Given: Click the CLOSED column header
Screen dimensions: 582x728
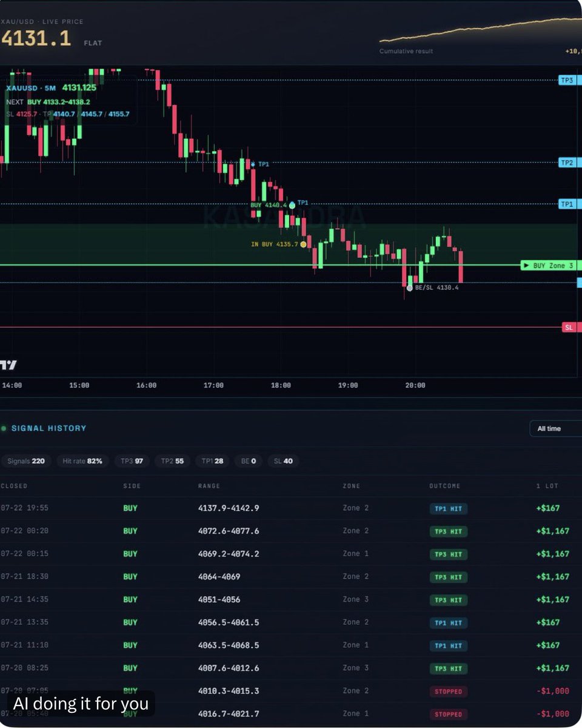Looking at the screenshot, I should [x=14, y=486].
